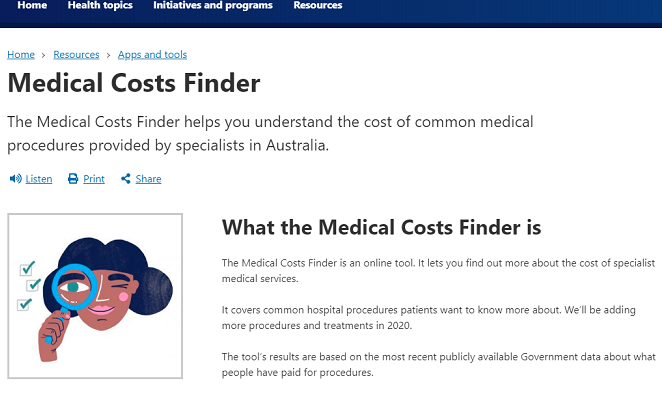Click breadcrumb chevron after Resources

(x=109, y=55)
